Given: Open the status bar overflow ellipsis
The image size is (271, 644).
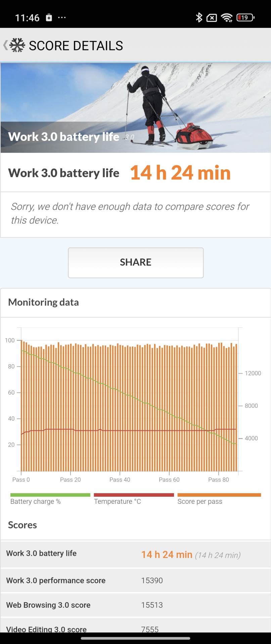Looking at the screenshot, I should [62, 18].
